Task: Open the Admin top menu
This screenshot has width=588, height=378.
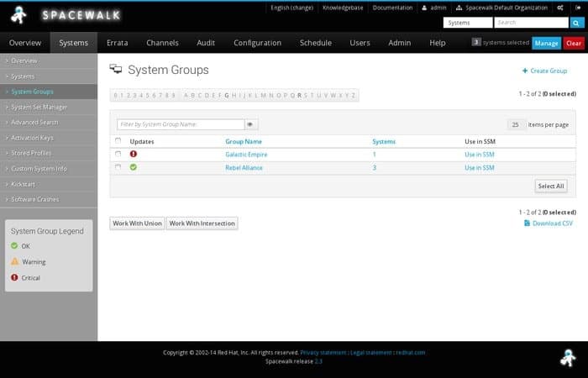Action: (399, 43)
